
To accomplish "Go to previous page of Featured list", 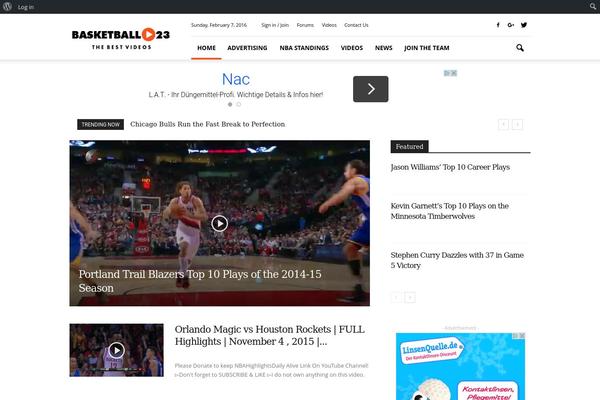I will pos(396,297).
